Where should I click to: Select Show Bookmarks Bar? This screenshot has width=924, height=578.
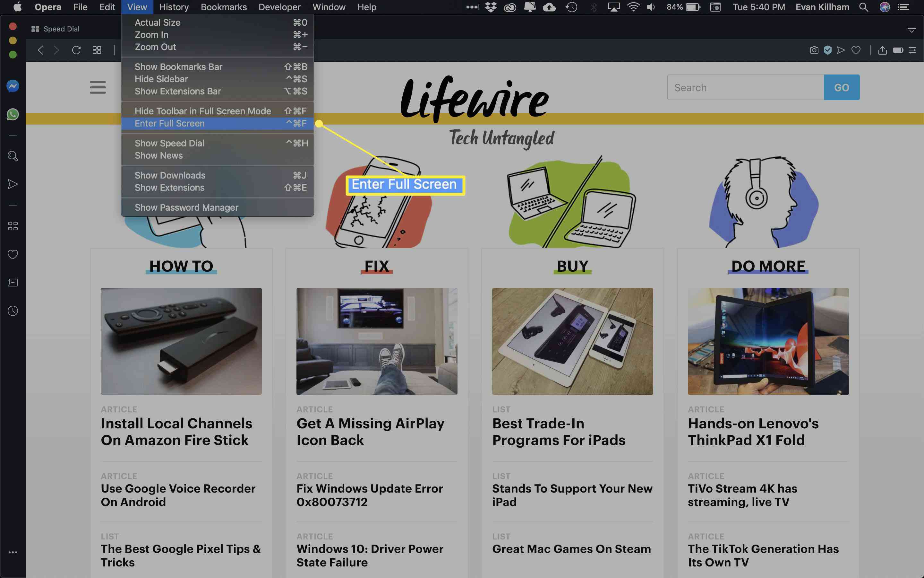point(217,67)
